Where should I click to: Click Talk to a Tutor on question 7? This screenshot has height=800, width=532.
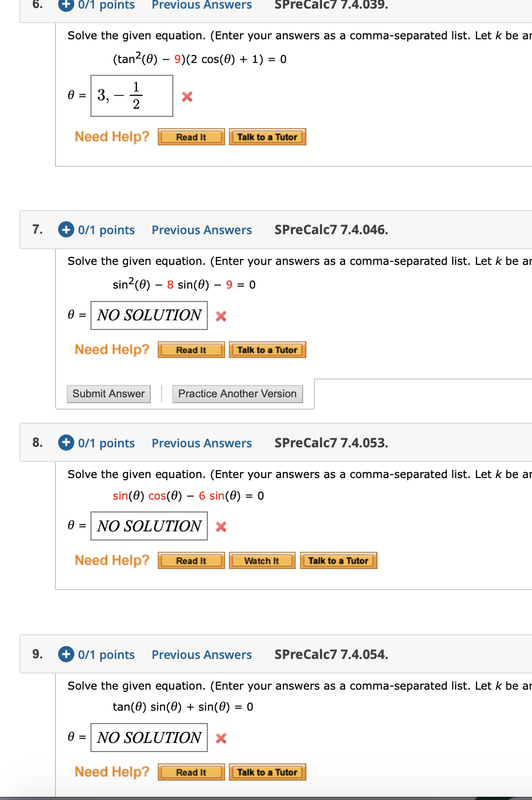(x=268, y=349)
